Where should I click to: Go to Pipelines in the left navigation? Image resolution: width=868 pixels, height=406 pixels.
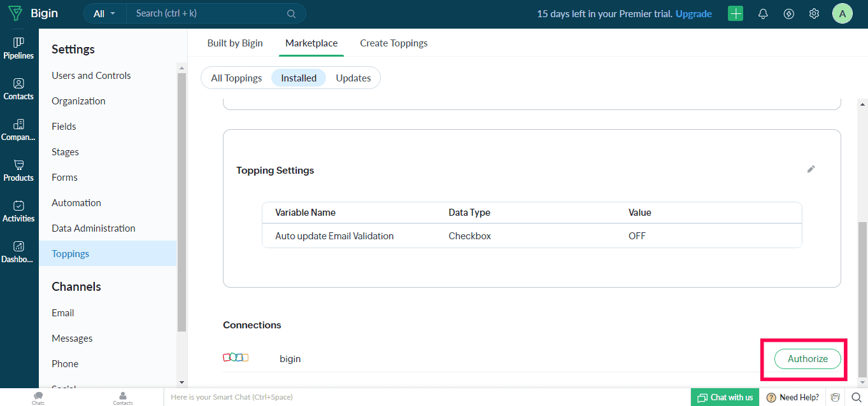(18, 48)
